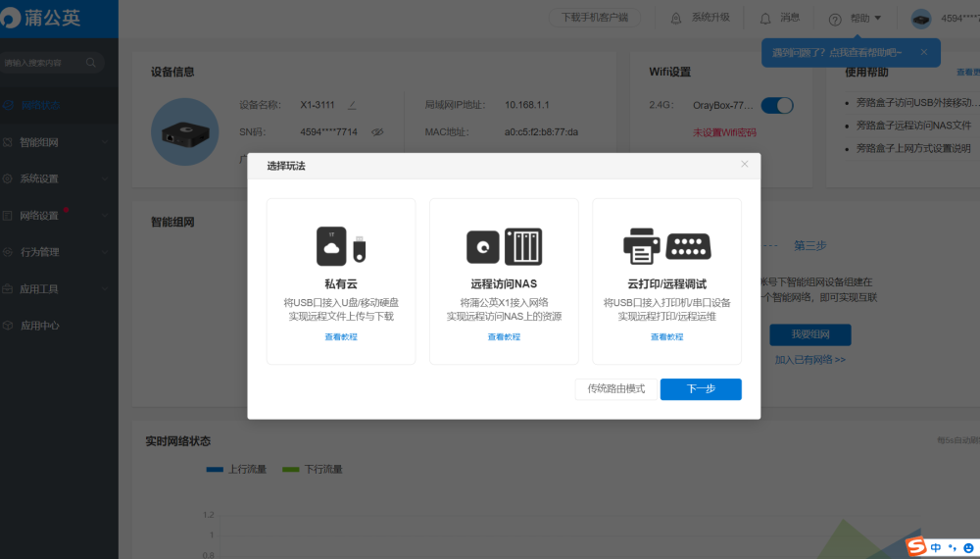The height and width of the screenshot is (559, 980).
Task: Edit device name with pencil icon
Action: click(352, 105)
